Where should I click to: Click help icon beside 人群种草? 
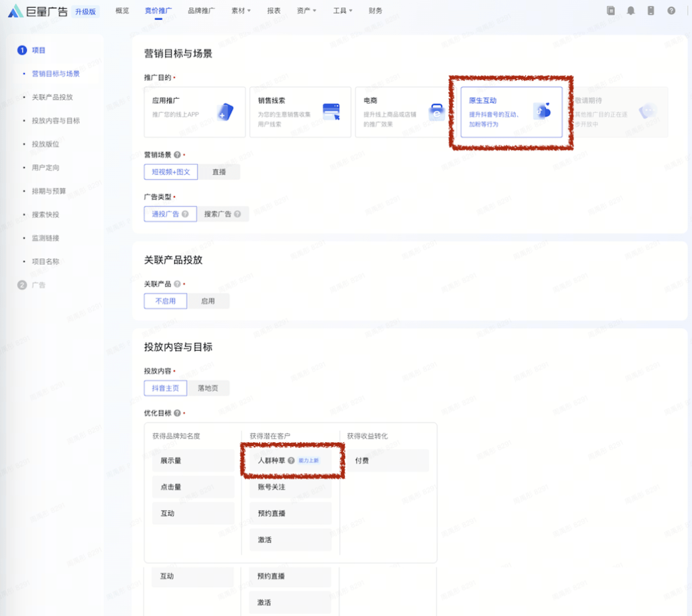pos(292,461)
